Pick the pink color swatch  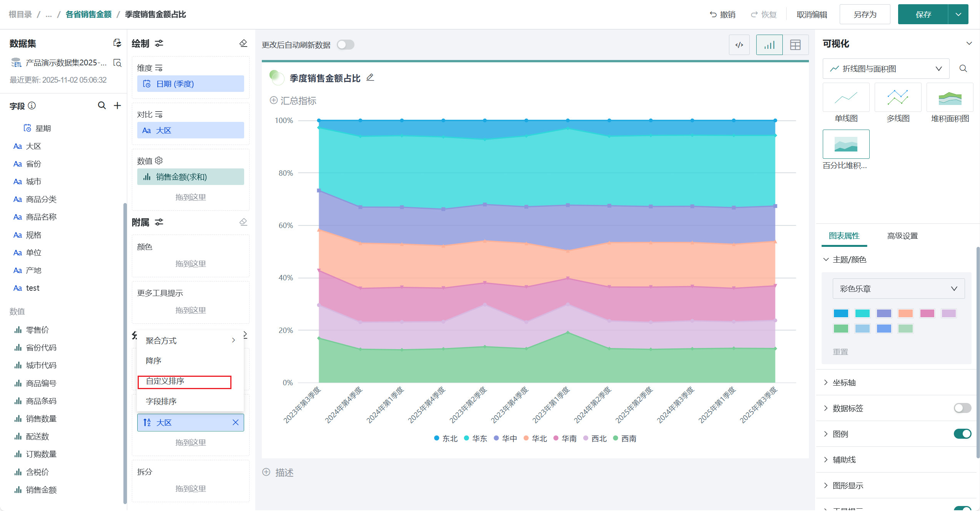[x=927, y=313]
